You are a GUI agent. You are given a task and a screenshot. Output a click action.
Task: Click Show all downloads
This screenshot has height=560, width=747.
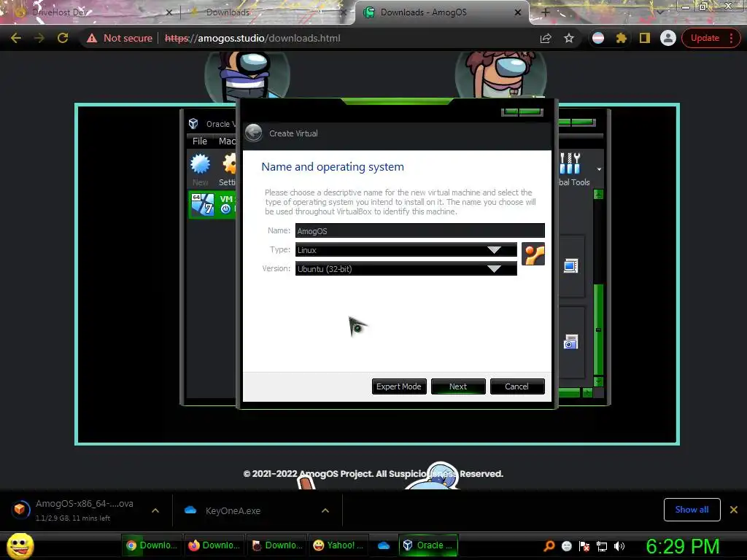692,510
